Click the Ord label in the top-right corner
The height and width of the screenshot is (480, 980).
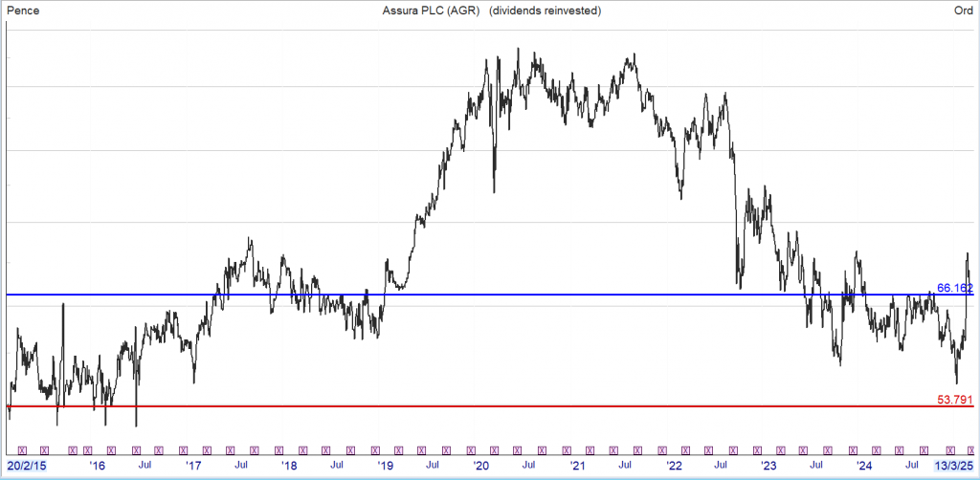coord(963,11)
